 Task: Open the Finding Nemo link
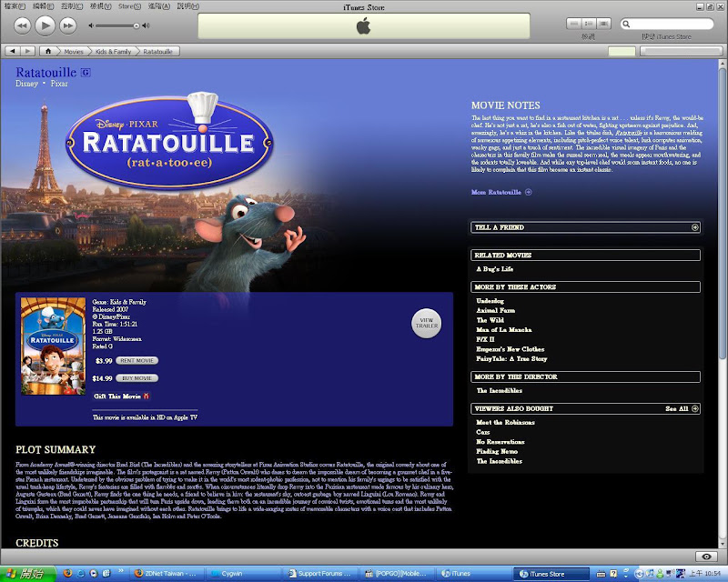pyautogui.click(x=497, y=452)
